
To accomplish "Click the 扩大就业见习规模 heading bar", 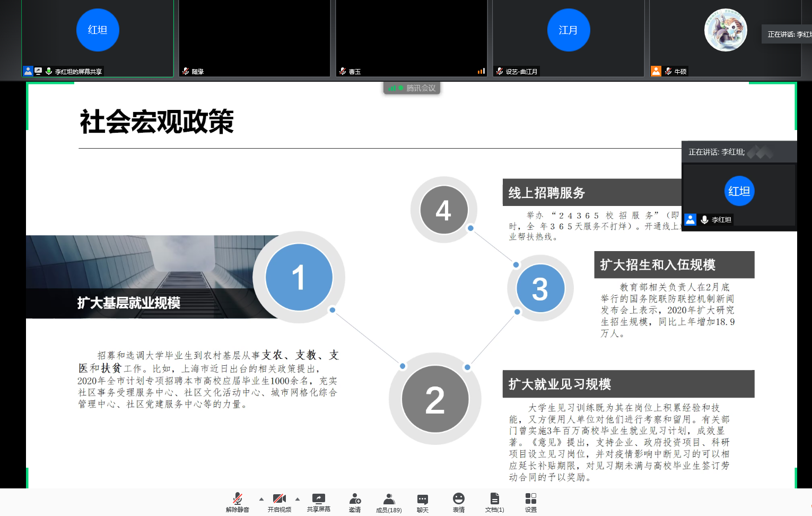I will tap(627, 384).
